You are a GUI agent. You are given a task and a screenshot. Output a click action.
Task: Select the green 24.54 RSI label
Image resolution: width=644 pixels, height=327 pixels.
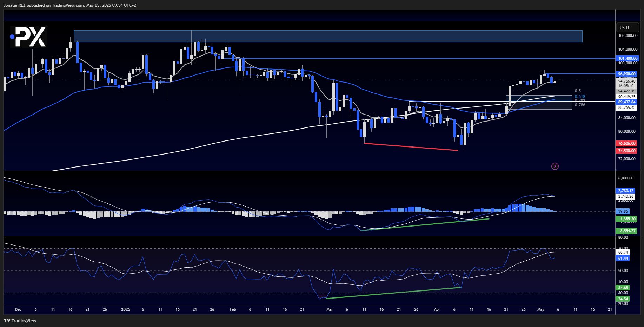[623, 299]
